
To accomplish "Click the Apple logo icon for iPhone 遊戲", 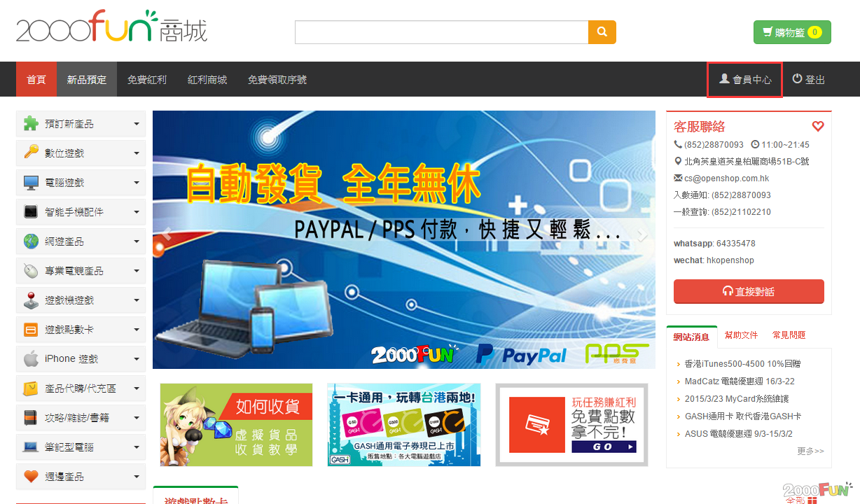I will (x=31, y=359).
